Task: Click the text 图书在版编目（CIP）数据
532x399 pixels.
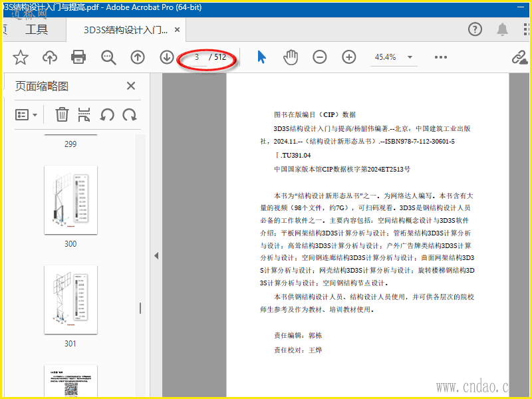Action: coord(315,114)
